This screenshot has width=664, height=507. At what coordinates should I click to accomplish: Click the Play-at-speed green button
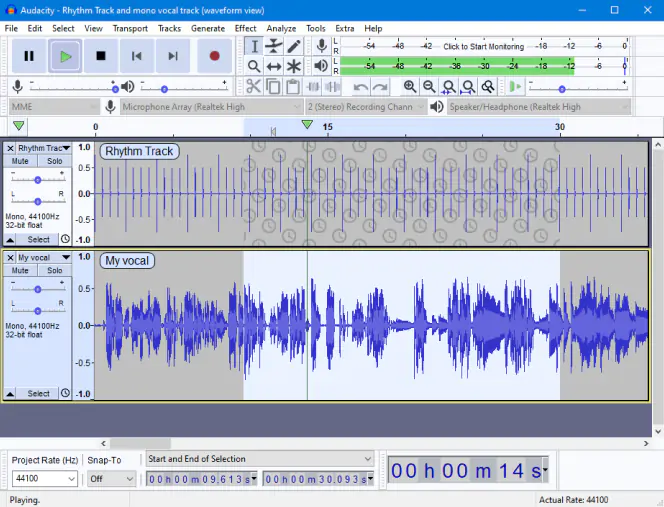(515, 87)
